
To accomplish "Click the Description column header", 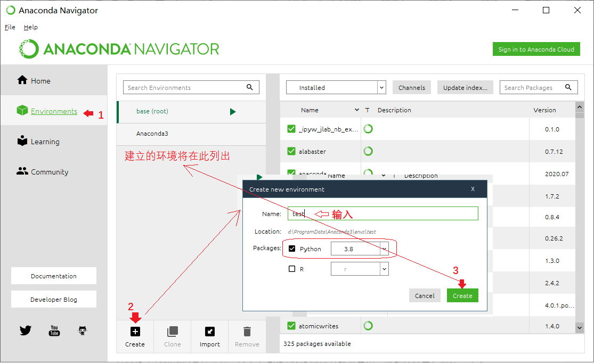I will (394, 110).
